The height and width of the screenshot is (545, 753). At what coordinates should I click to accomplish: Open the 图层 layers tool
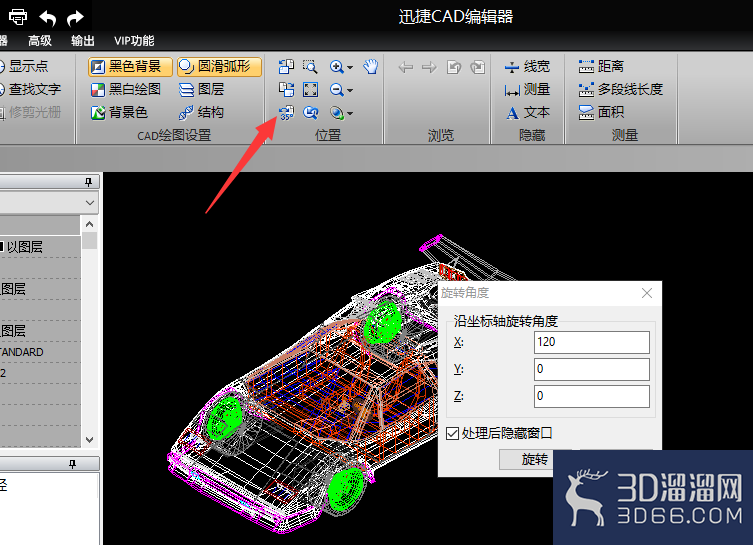coord(202,89)
